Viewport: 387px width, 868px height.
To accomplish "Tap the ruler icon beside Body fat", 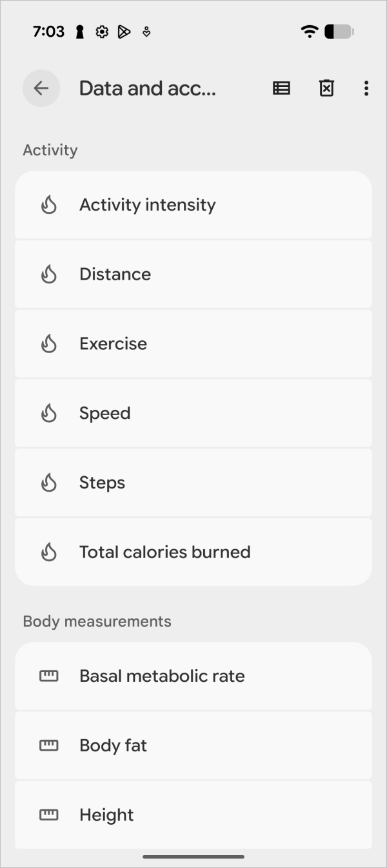I will [49, 746].
